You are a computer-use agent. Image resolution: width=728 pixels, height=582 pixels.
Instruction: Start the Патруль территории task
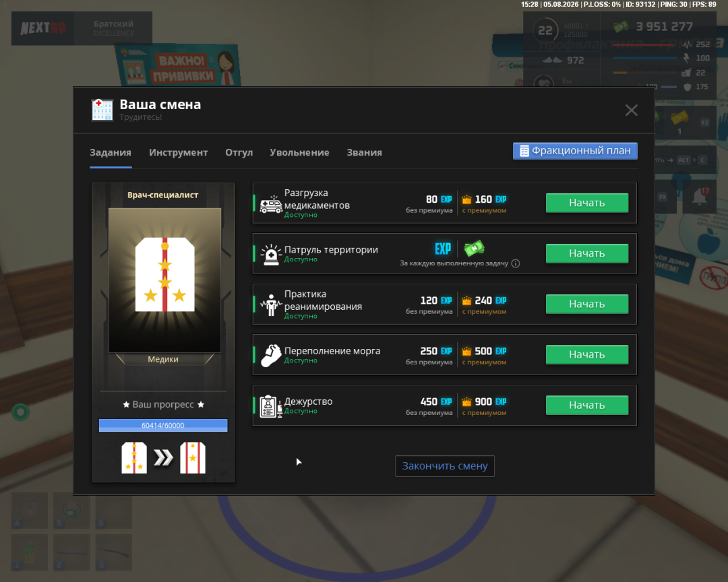[587, 253]
